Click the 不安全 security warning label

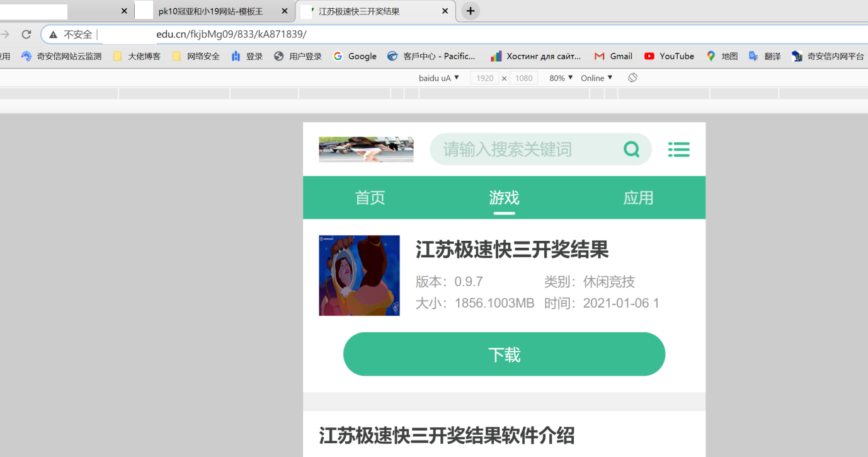pos(71,34)
